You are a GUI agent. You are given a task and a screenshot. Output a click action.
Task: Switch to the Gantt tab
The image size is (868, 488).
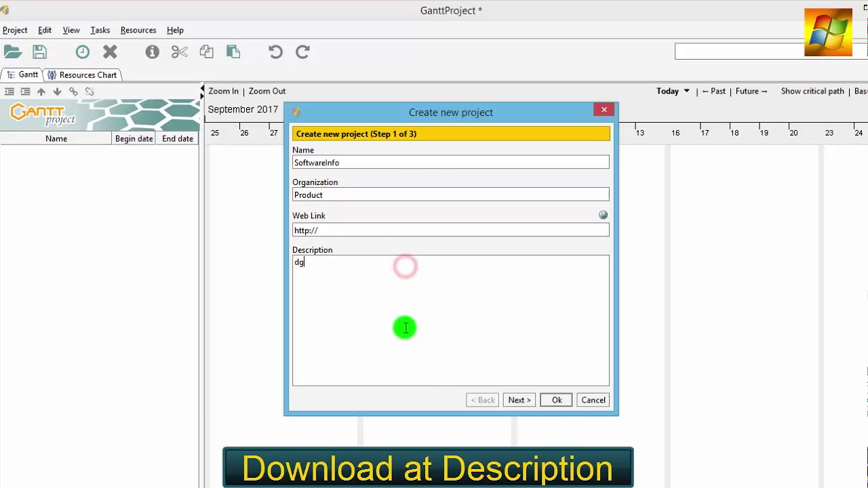[x=22, y=75]
